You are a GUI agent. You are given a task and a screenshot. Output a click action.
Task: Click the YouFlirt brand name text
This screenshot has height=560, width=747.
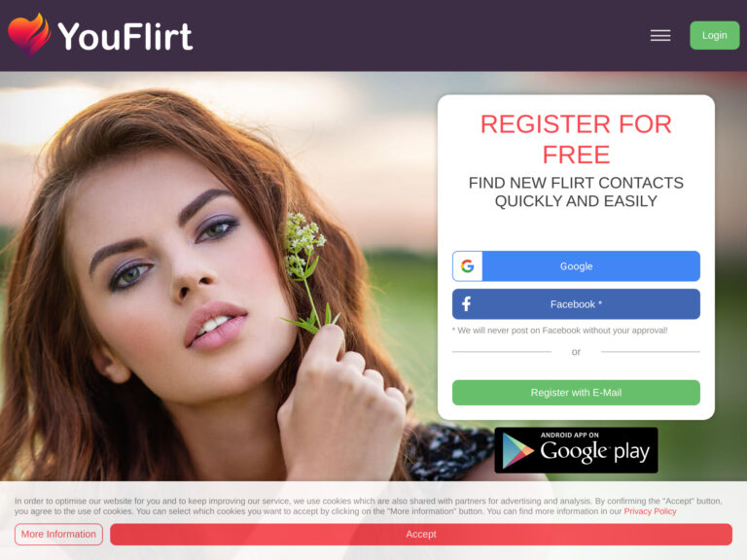[x=125, y=36]
